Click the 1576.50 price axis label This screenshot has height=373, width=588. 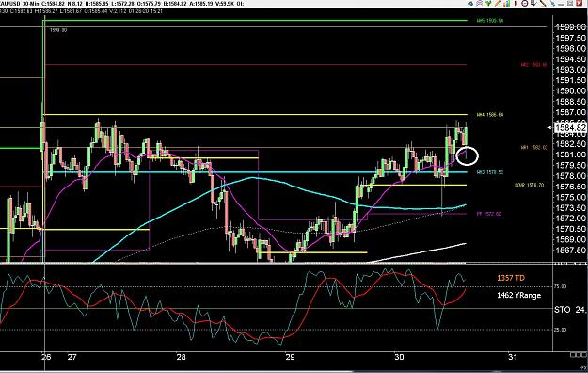pos(570,186)
